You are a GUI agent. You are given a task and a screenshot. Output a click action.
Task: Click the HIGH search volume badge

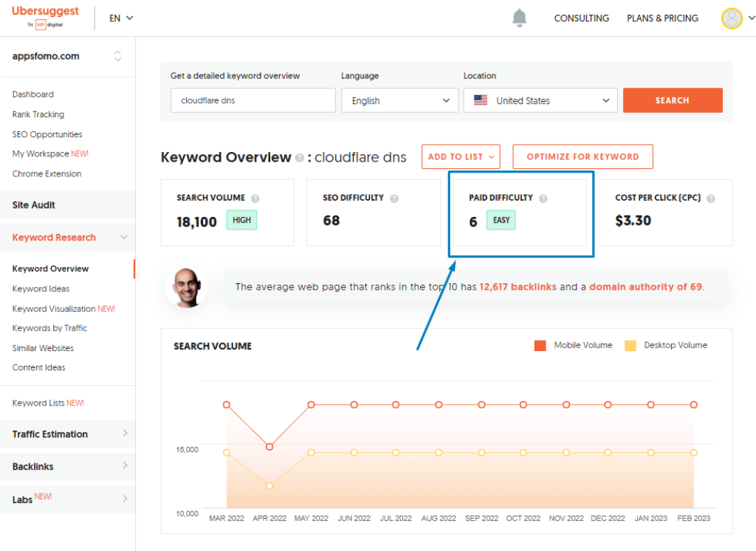pos(241,220)
